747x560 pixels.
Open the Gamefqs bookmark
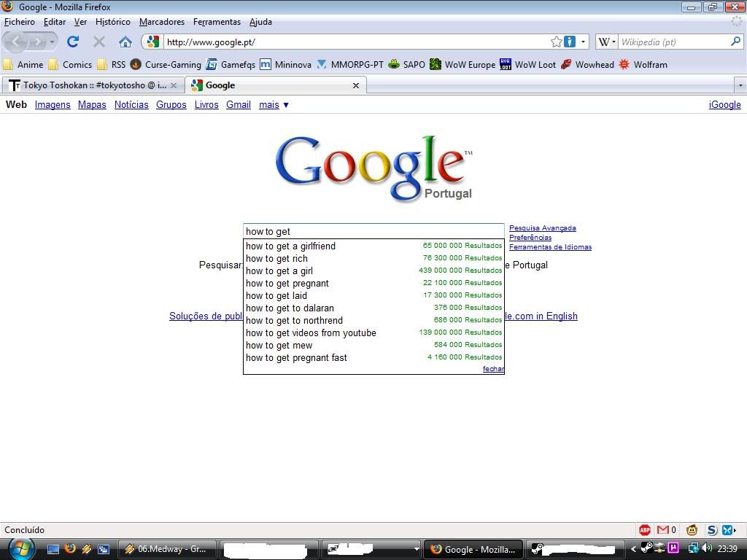231,64
